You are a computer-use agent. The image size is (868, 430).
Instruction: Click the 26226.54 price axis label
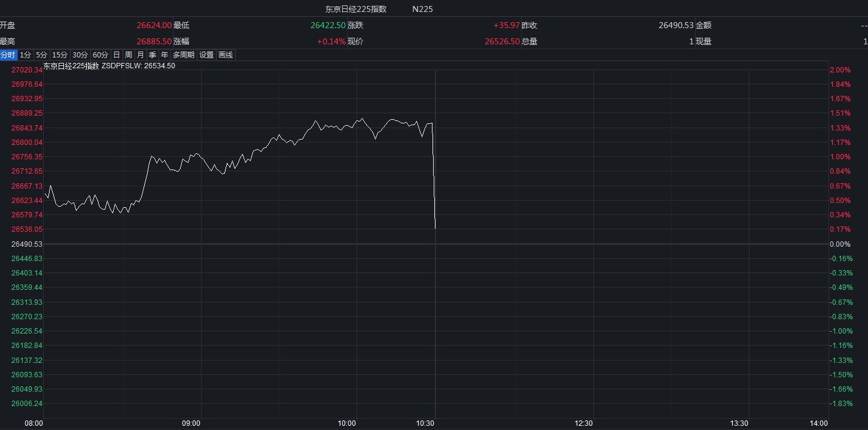tap(27, 331)
